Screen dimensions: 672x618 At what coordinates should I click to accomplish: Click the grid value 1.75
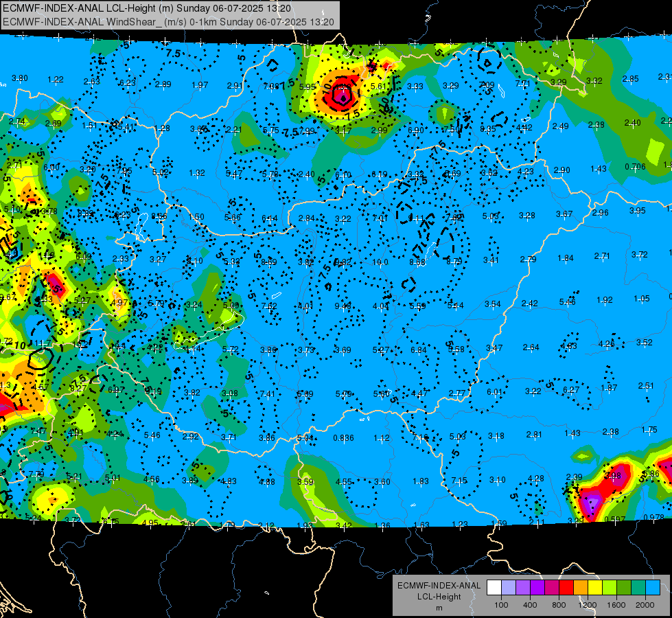pos(649,430)
